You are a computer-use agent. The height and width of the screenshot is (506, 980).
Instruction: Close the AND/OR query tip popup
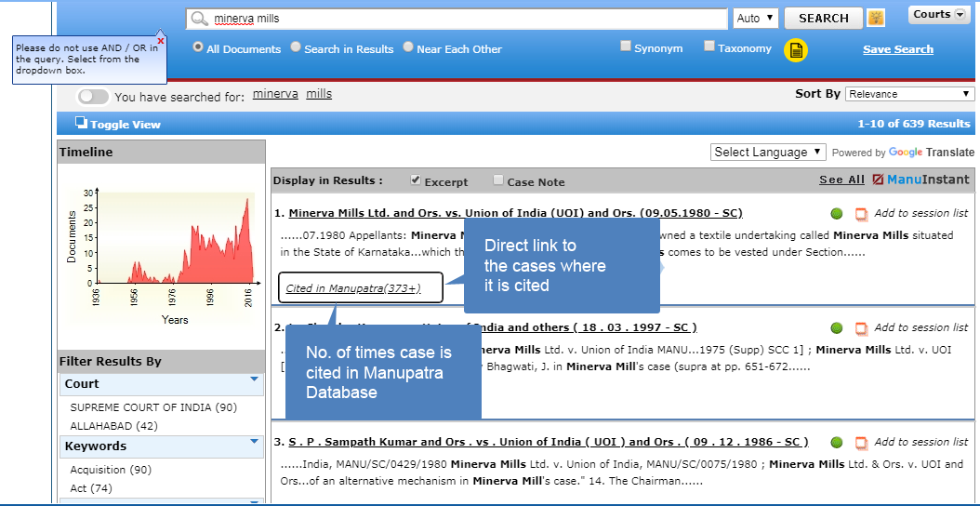(x=161, y=41)
